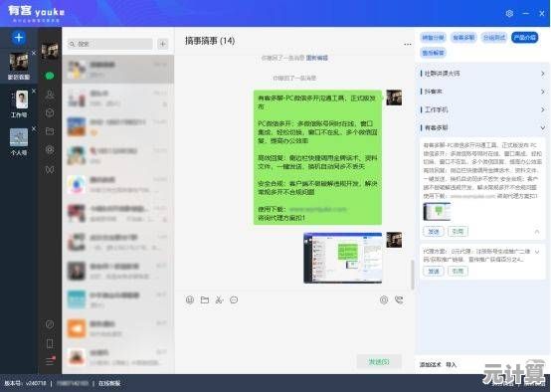Close the 个人号 account tab
This screenshot has width=551, height=392.
[34, 128]
